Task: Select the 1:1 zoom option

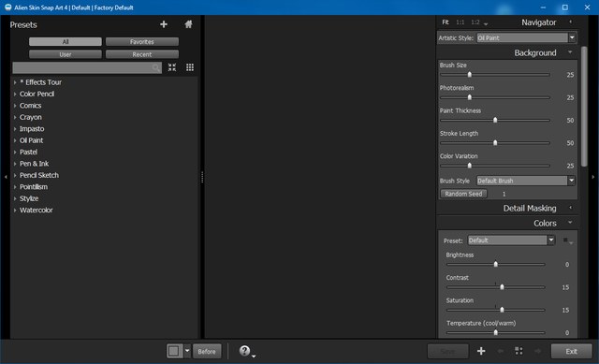Action: [460, 22]
